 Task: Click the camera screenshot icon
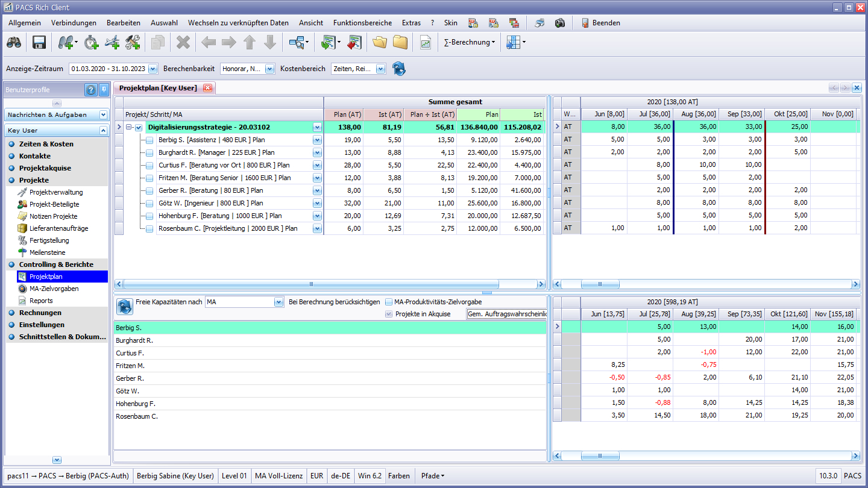[x=560, y=23]
